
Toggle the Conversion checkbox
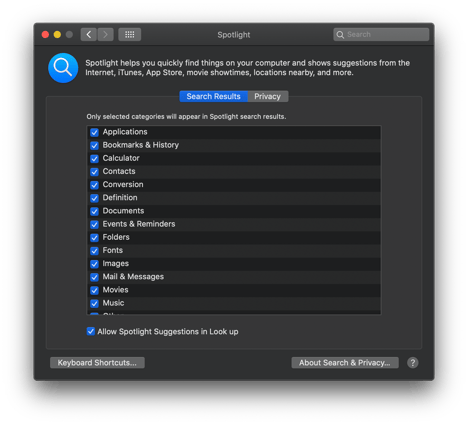click(94, 185)
